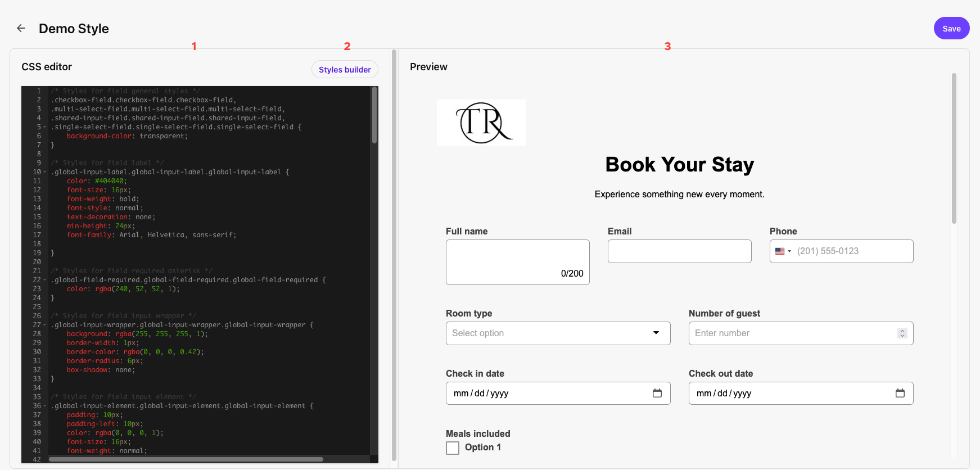The width and height of the screenshot is (980, 470).
Task: Focus the Email input field
Action: point(679,251)
